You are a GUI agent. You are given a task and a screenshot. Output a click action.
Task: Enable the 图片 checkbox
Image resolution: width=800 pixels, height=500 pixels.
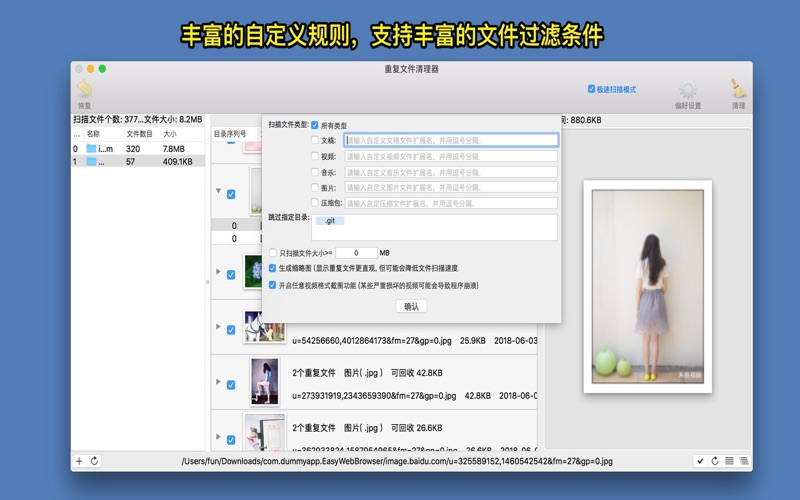pyautogui.click(x=315, y=187)
